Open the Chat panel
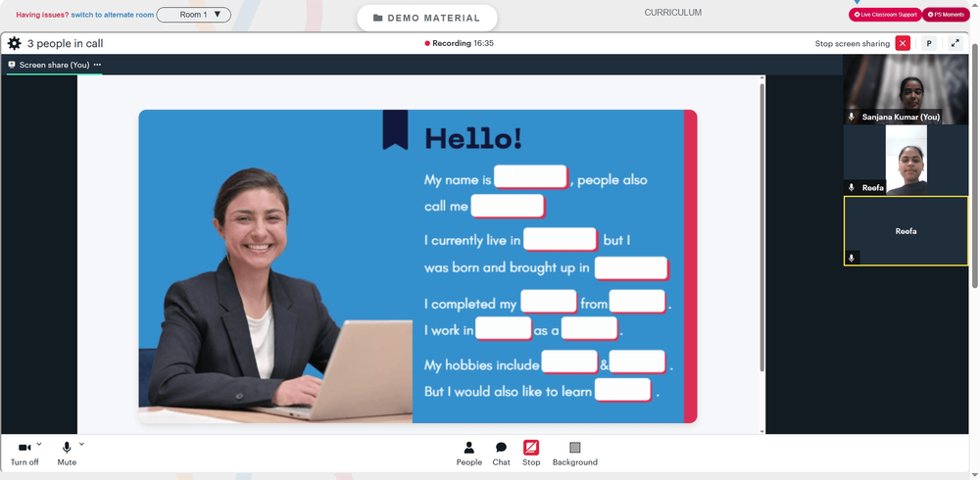Viewport: 980px width, 480px height. [501, 454]
